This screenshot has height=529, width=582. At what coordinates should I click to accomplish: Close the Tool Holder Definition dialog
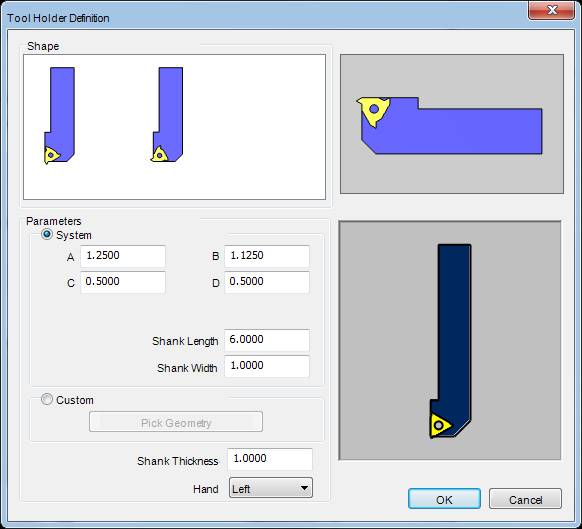coord(552,10)
